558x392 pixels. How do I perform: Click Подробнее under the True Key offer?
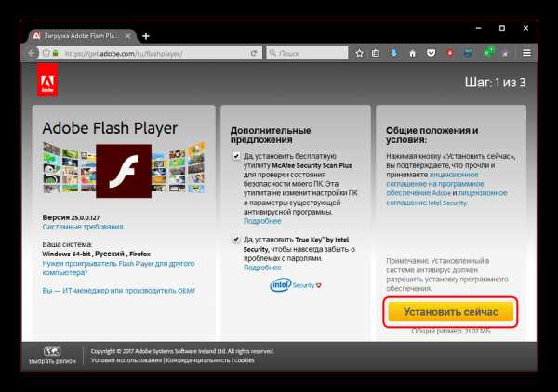click(262, 268)
